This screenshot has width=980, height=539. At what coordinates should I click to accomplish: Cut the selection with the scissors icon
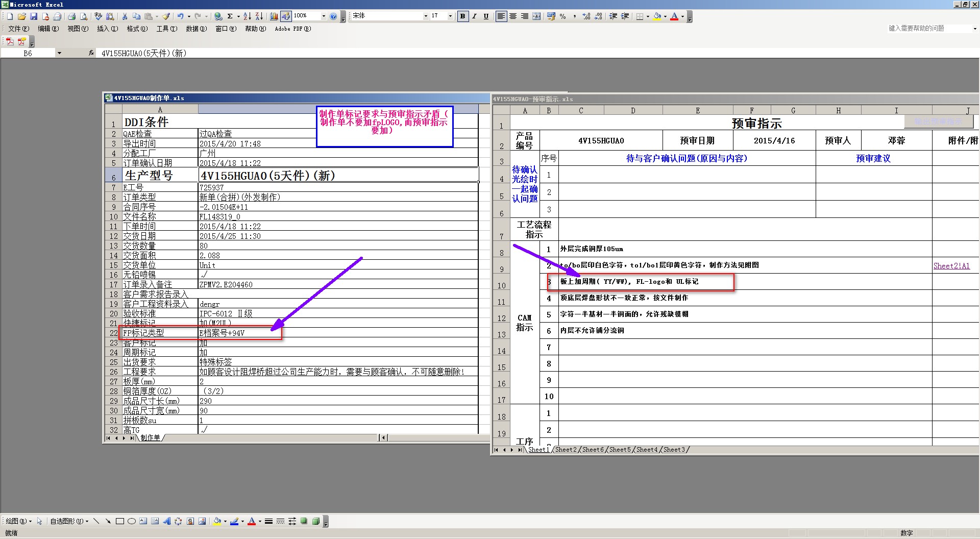(x=125, y=16)
